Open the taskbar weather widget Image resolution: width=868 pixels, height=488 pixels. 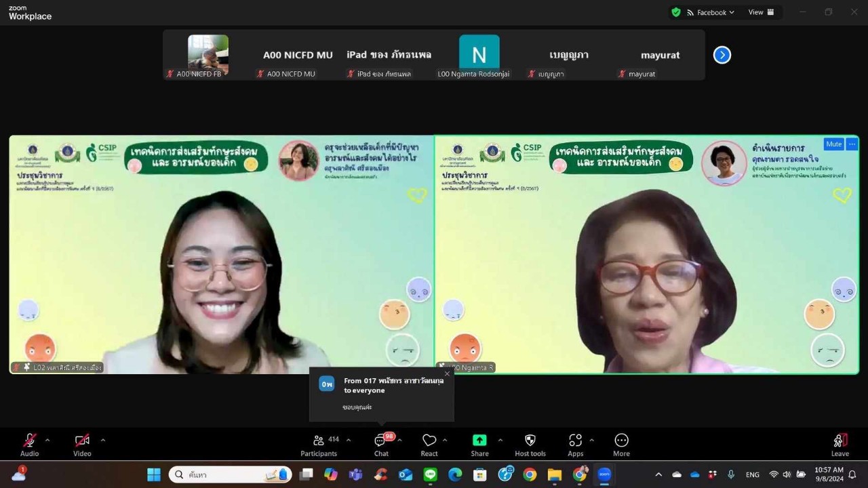19,474
